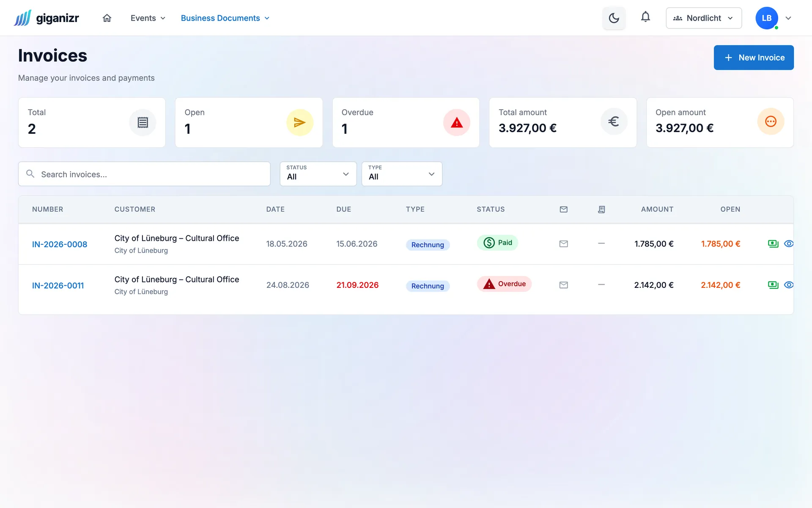
Task: Click the receipt column header icon
Action: [x=601, y=210]
